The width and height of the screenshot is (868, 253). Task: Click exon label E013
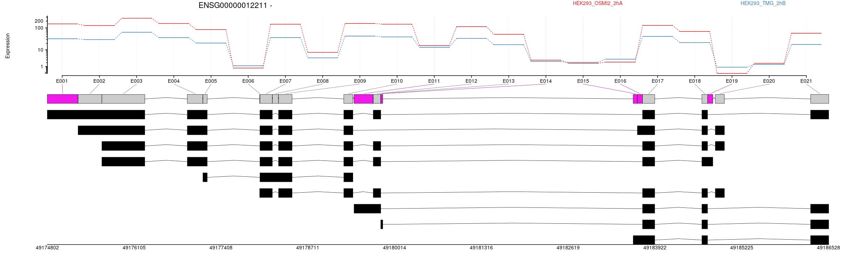(x=509, y=81)
